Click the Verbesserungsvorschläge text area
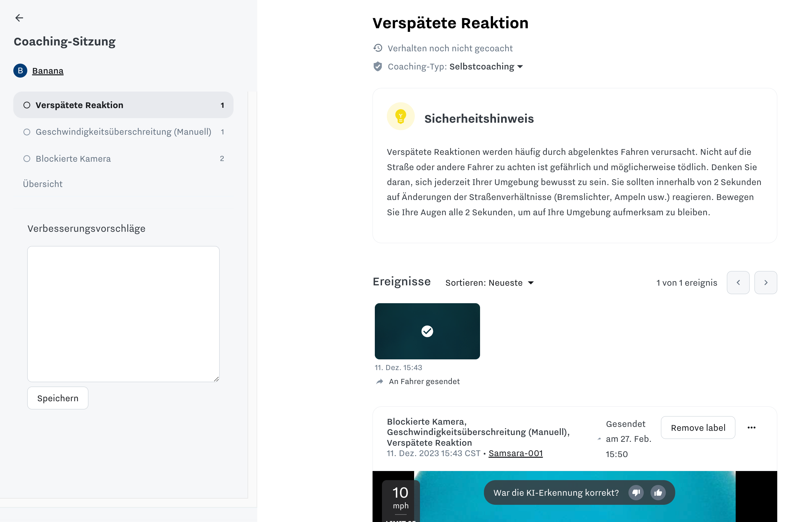Viewport: 812px width, 522px height. [123, 314]
